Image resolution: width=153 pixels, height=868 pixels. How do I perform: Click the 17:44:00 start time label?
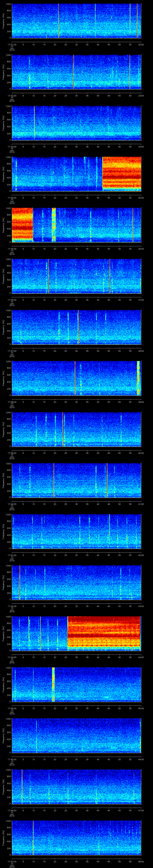(x=12, y=708)
